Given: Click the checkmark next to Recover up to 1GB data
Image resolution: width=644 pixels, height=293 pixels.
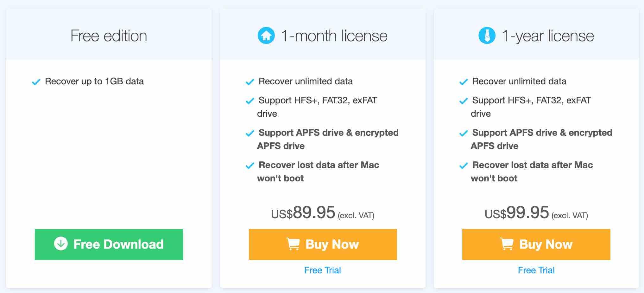Looking at the screenshot, I should pos(36,82).
